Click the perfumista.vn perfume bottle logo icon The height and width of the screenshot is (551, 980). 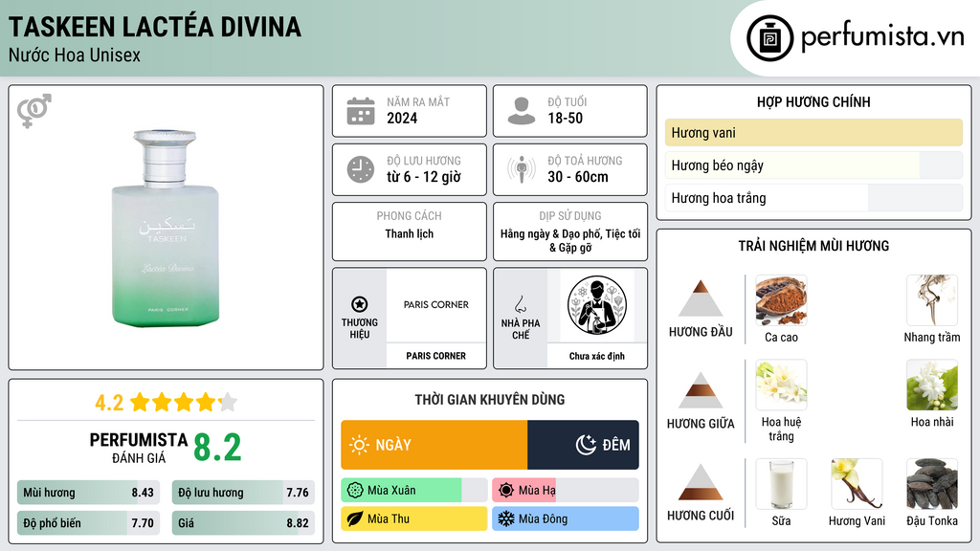tap(769, 38)
